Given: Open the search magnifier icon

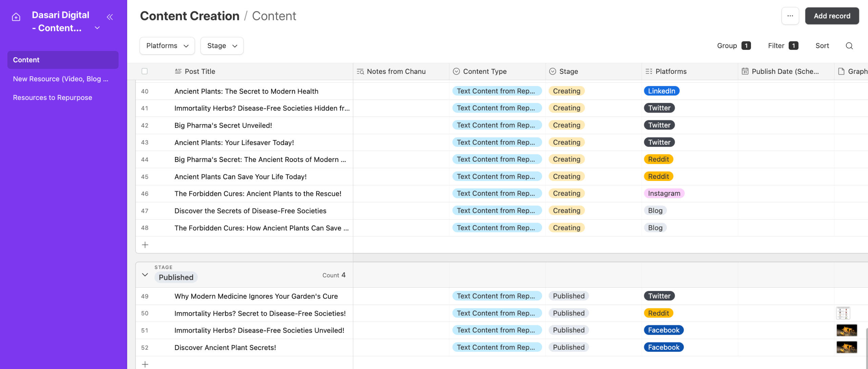Looking at the screenshot, I should point(849,46).
